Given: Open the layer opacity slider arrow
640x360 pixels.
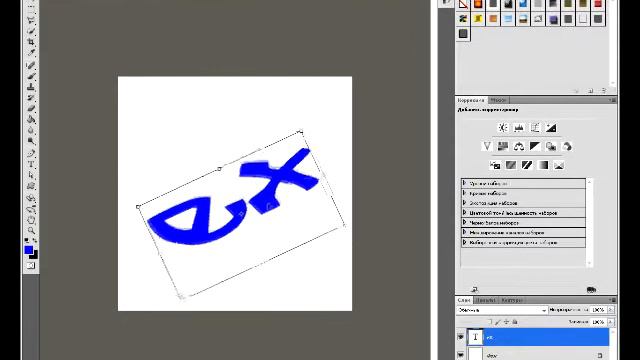Looking at the screenshot, I should (611, 310).
